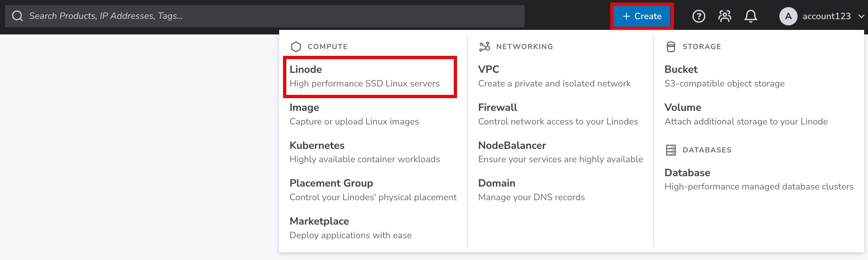Choose Volume under Storage

[746, 114]
